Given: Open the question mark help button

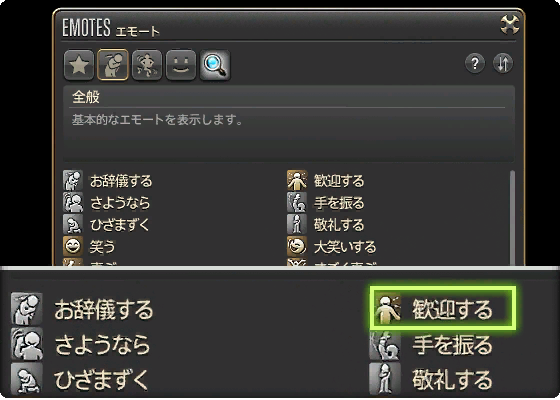Looking at the screenshot, I should coord(475,64).
